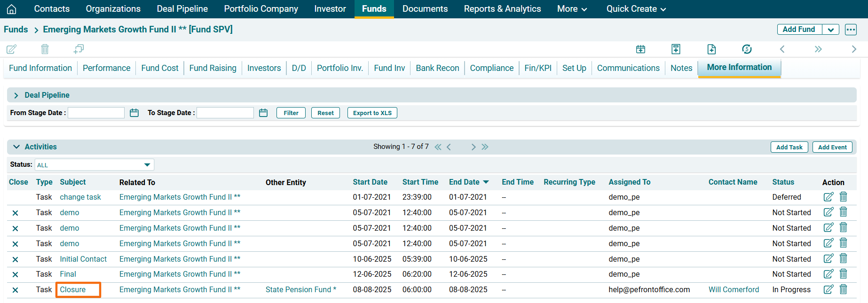Screen dimensions: 868x303
Task: Open the Add Fund dropdown arrow
Action: click(831, 30)
